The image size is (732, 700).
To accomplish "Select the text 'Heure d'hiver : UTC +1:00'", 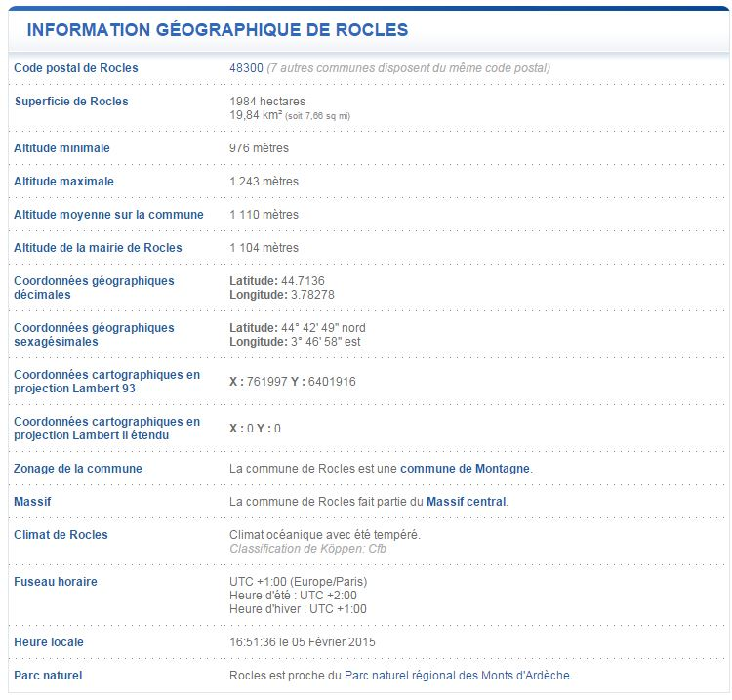I will pyautogui.click(x=298, y=609).
